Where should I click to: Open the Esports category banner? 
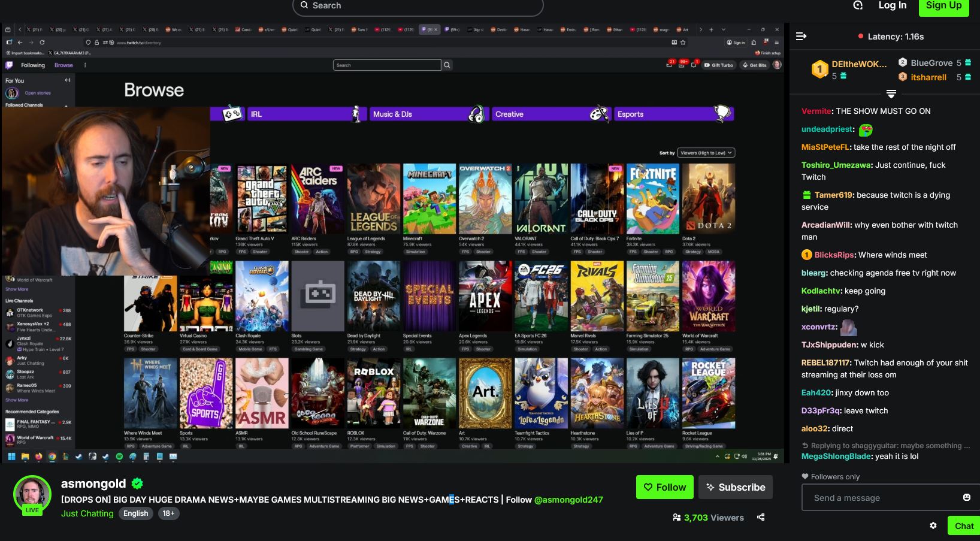point(674,114)
